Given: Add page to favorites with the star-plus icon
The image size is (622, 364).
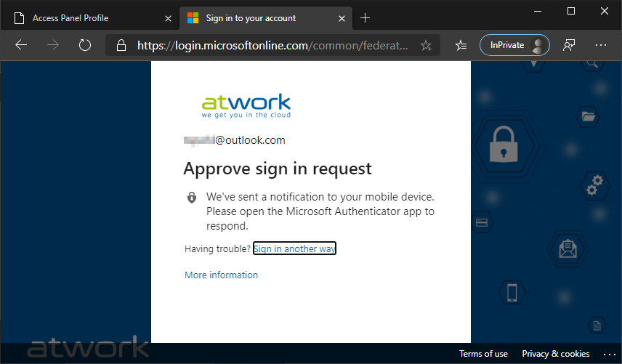Looking at the screenshot, I should (x=426, y=45).
